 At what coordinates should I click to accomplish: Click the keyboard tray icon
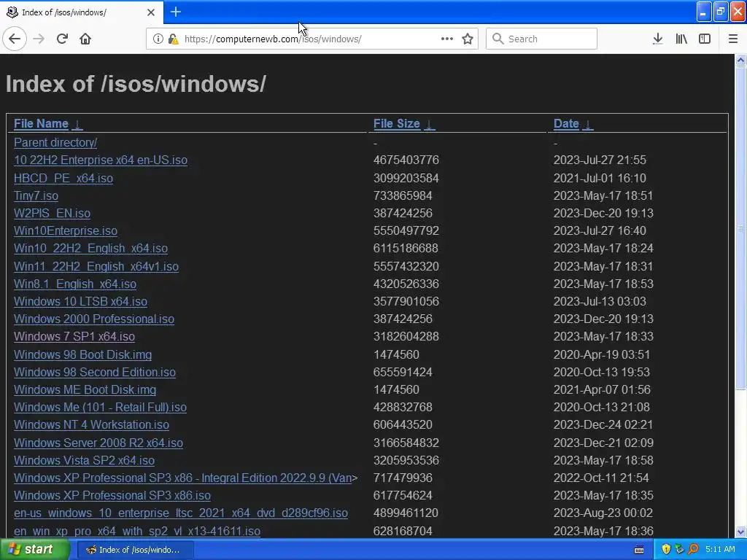pyautogui.click(x=639, y=550)
